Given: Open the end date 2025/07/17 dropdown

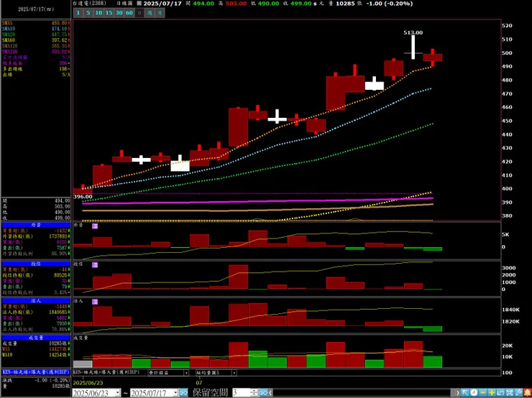Looking at the screenshot, I should point(175,393).
